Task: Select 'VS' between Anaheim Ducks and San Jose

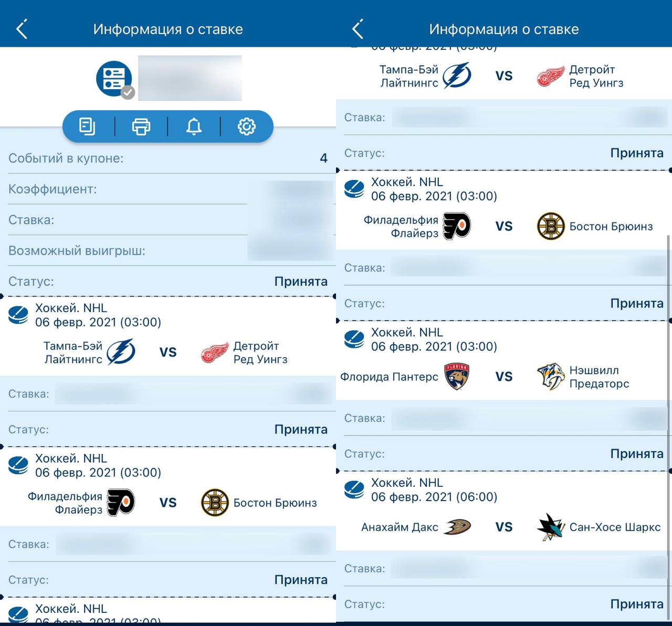Action: tap(504, 527)
